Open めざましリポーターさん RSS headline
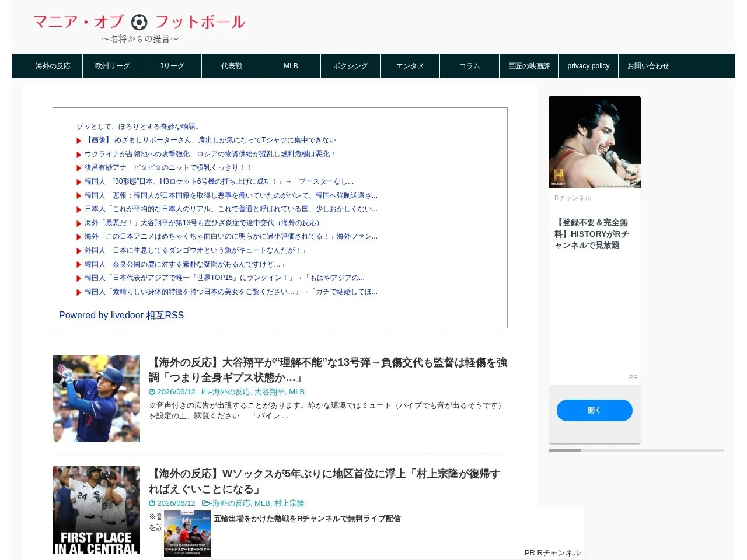Screen dimensions: 747x560 (x=210, y=140)
